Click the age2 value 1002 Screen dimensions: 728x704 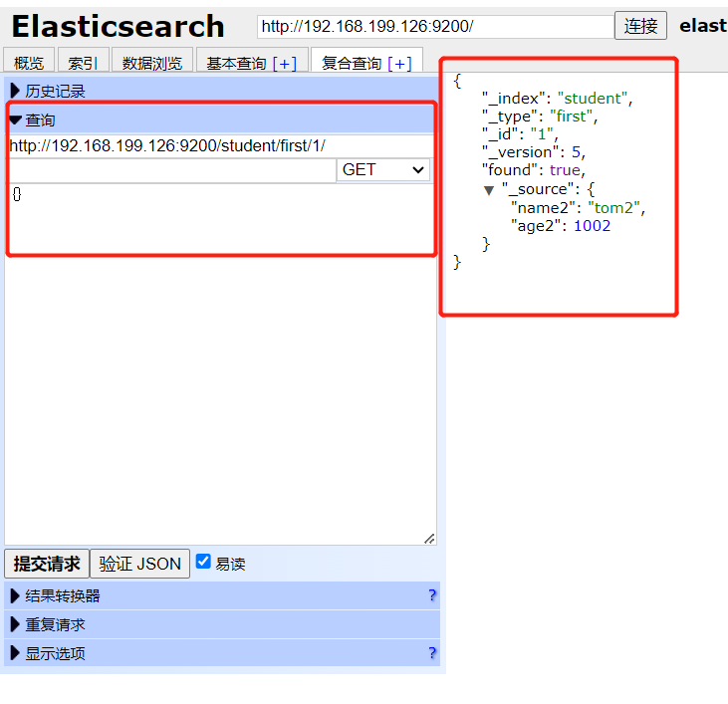[x=592, y=226]
